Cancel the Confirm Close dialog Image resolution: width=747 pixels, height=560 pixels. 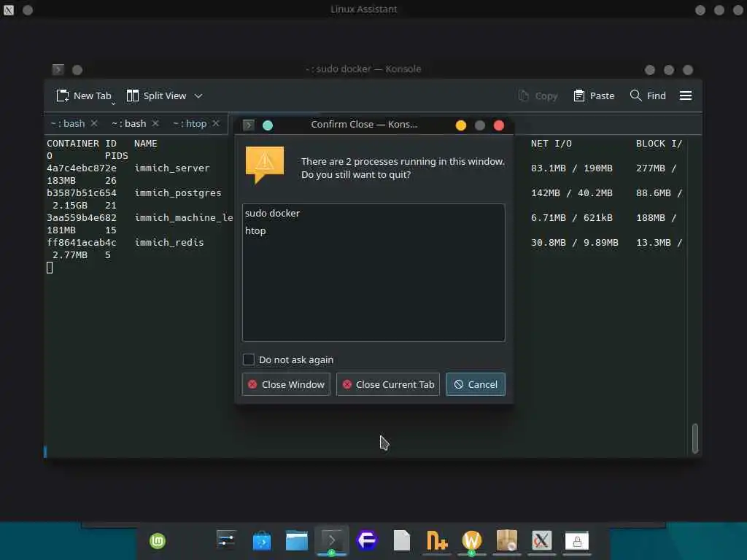pos(476,384)
